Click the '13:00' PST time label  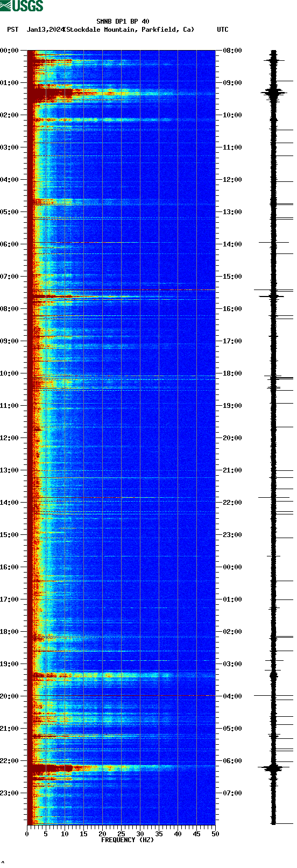point(9,470)
